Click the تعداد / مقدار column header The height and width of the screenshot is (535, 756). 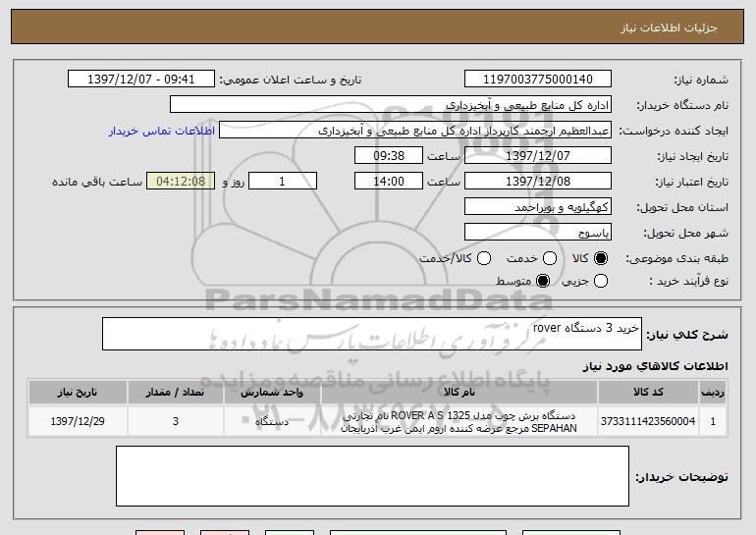tap(175, 393)
